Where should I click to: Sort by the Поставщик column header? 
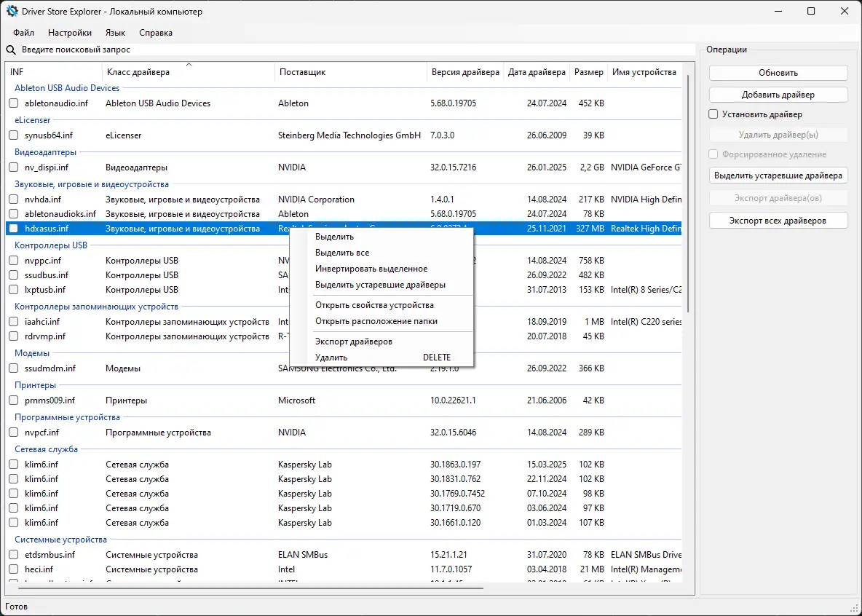tap(351, 72)
